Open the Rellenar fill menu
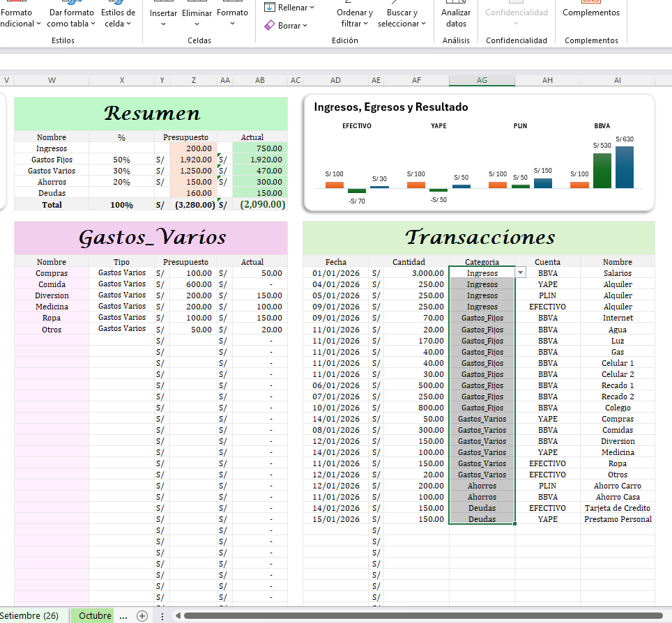Image resolution: width=672 pixels, height=623 pixels. [x=289, y=7]
